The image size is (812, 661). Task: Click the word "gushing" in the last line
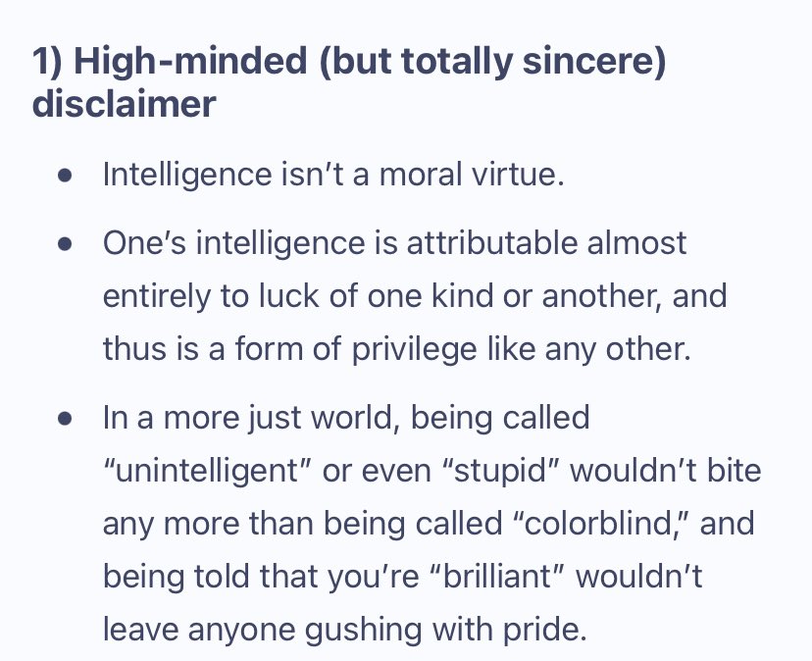[x=363, y=631]
